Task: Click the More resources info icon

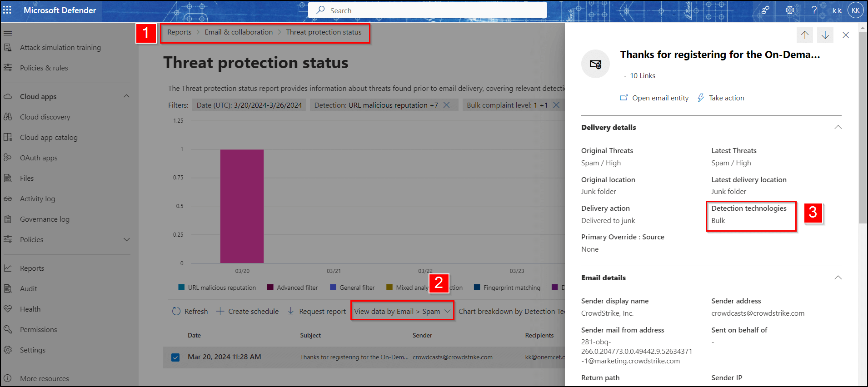Action: point(8,378)
